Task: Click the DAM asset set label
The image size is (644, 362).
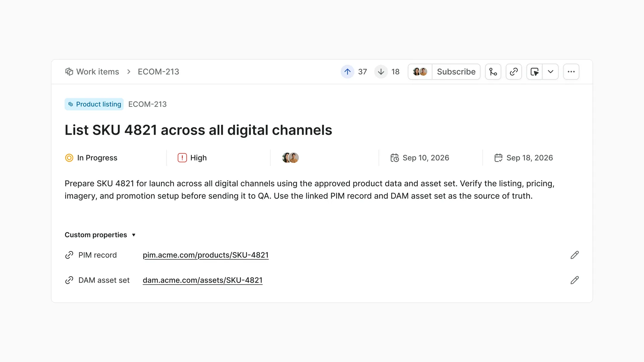Action: (x=104, y=280)
